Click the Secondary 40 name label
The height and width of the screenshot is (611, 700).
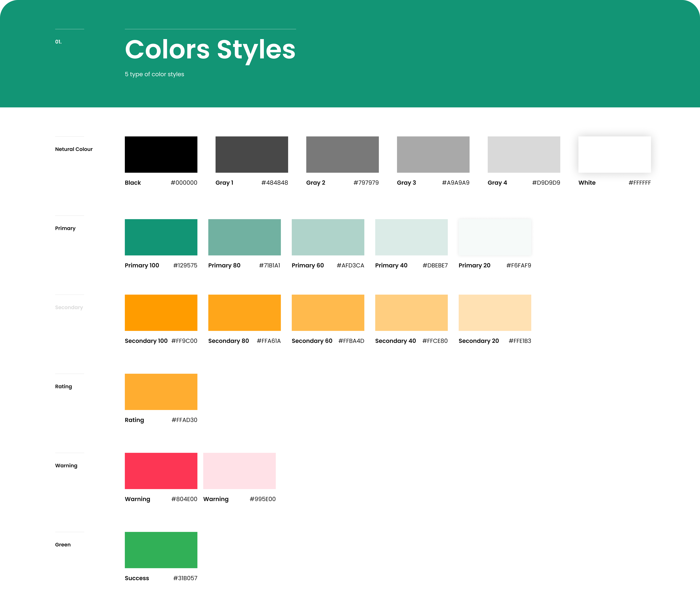pyautogui.click(x=396, y=341)
